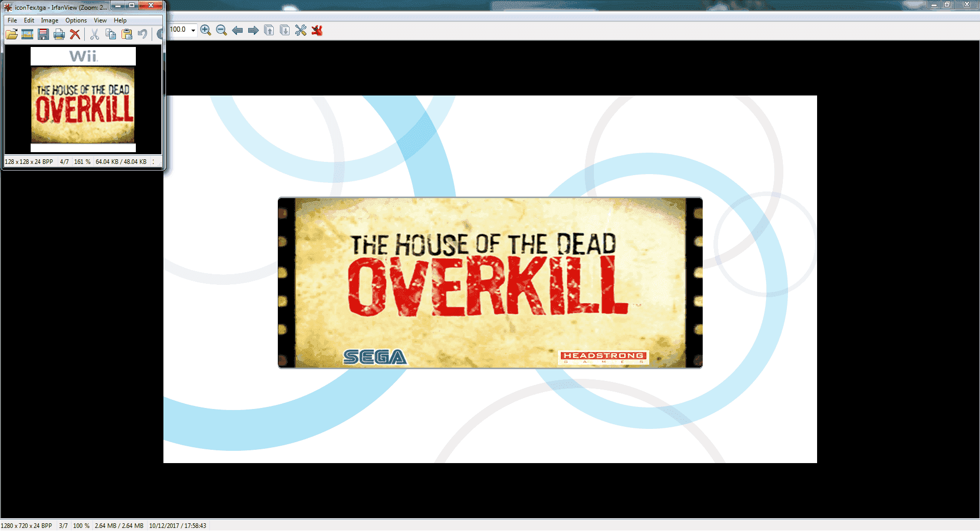Save image using the floppy disk icon

(43, 34)
